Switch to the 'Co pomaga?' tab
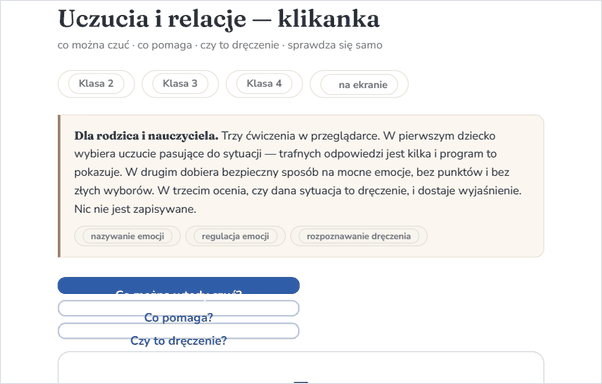This screenshot has height=384, width=602. pyautogui.click(x=179, y=308)
